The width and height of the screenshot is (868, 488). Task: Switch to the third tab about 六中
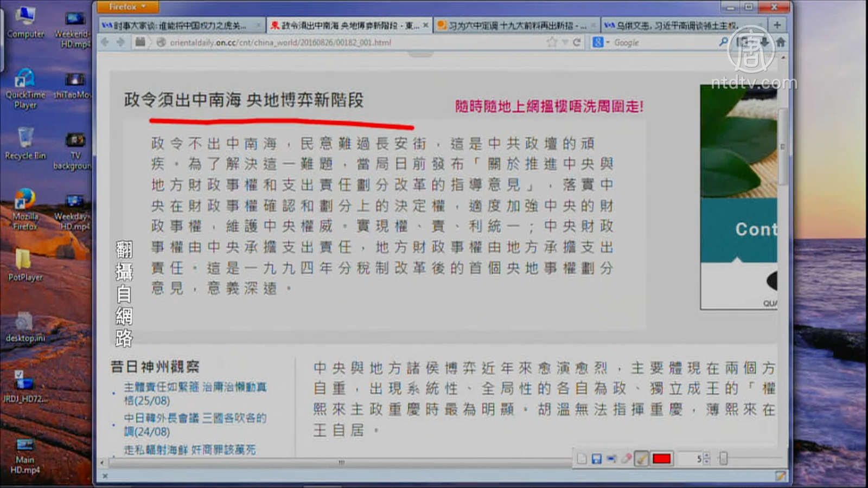pos(515,25)
